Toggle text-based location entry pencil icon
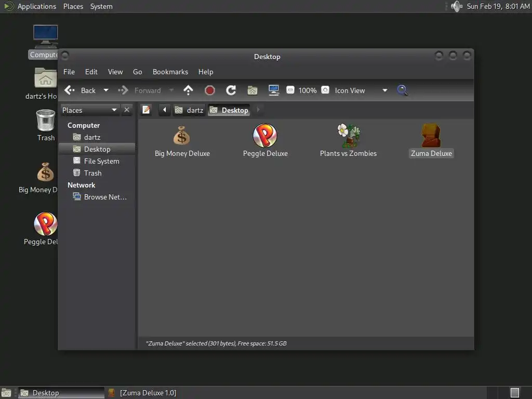This screenshot has height=399, width=532. click(146, 110)
